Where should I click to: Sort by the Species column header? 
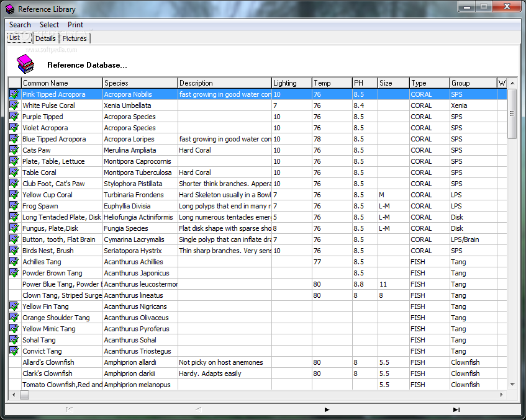click(x=140, y=83)
